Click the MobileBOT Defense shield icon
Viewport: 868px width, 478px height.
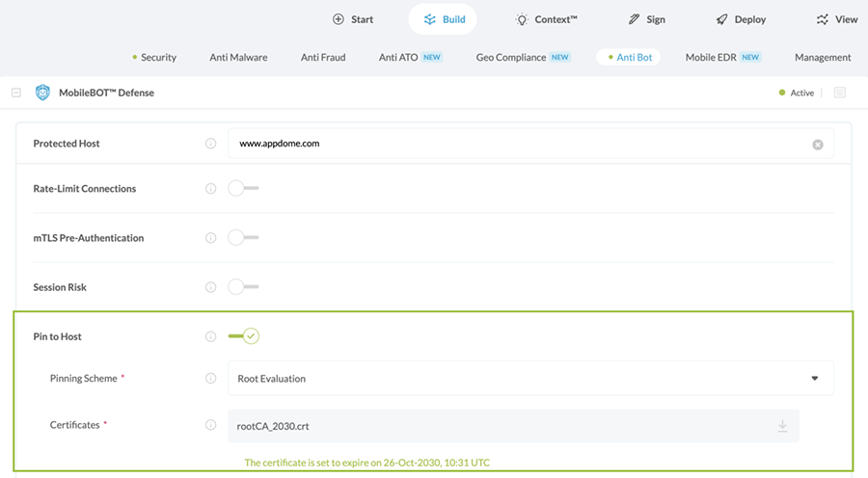(x=42, y=93)
